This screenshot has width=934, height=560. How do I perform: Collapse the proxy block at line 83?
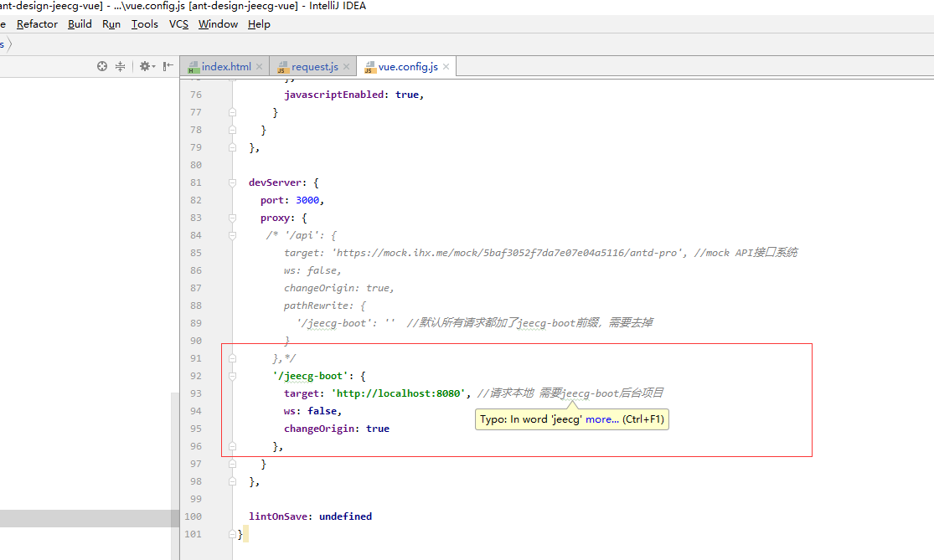(232, 218)
